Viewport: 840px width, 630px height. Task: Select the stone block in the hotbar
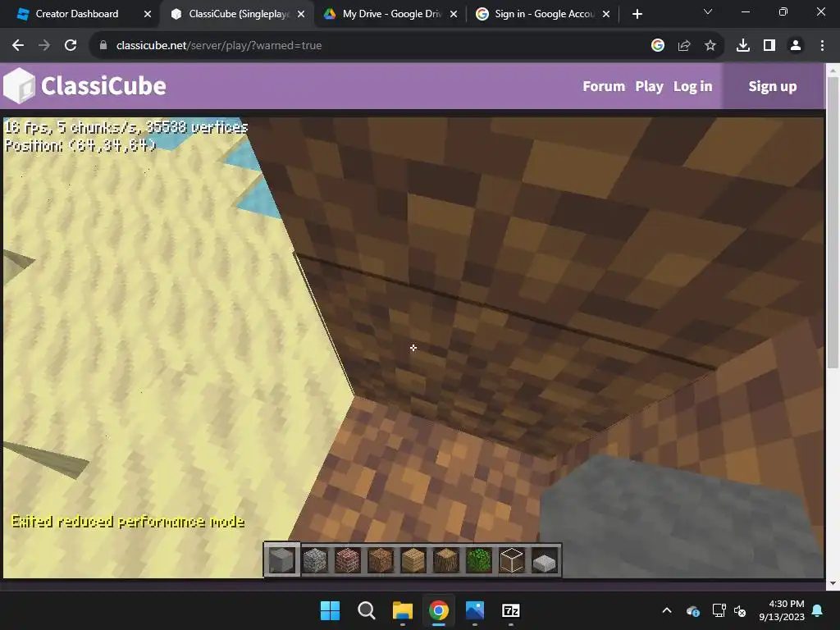282,560
